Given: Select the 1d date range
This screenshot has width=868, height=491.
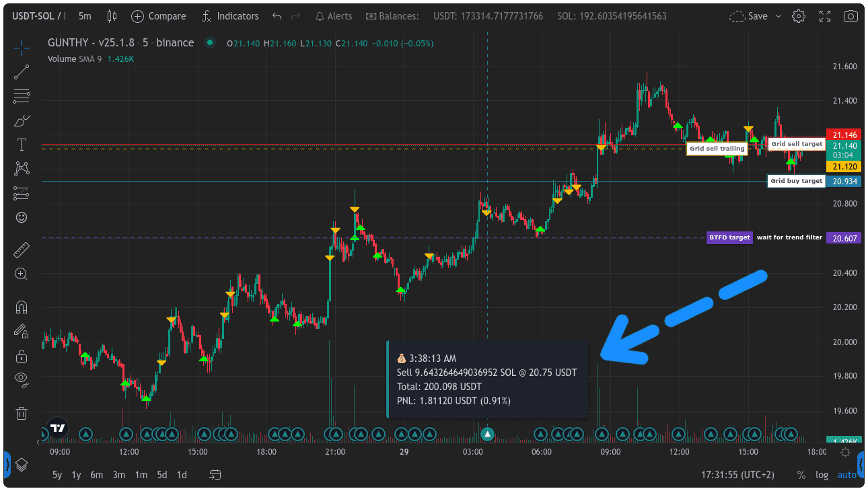Looking at the screenshot, I should point(182,475).
